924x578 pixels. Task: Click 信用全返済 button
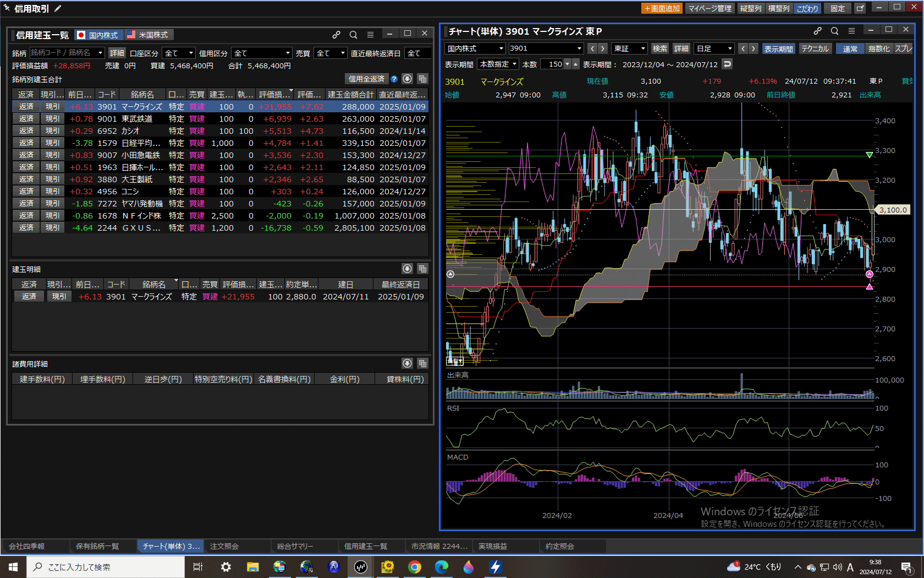[x=366, y=79]
